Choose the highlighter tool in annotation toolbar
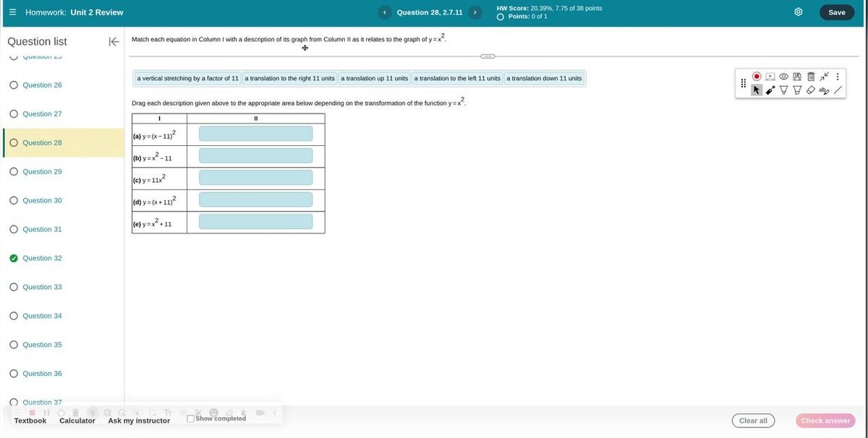 click(x=794, y=89)
